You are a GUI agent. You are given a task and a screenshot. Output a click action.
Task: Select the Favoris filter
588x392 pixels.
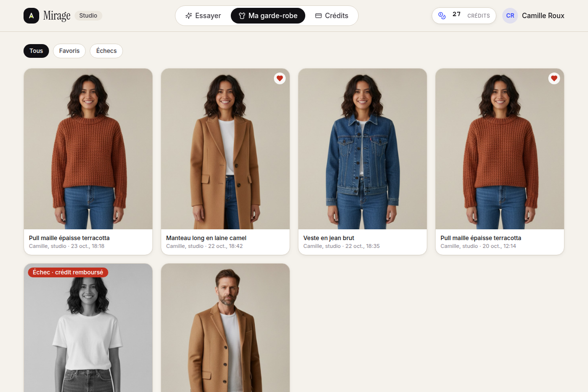pos(69,51)
